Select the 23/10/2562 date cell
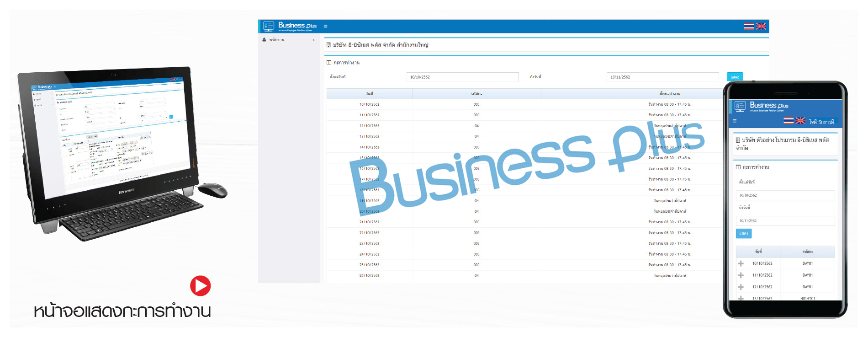 click(369, 243)
